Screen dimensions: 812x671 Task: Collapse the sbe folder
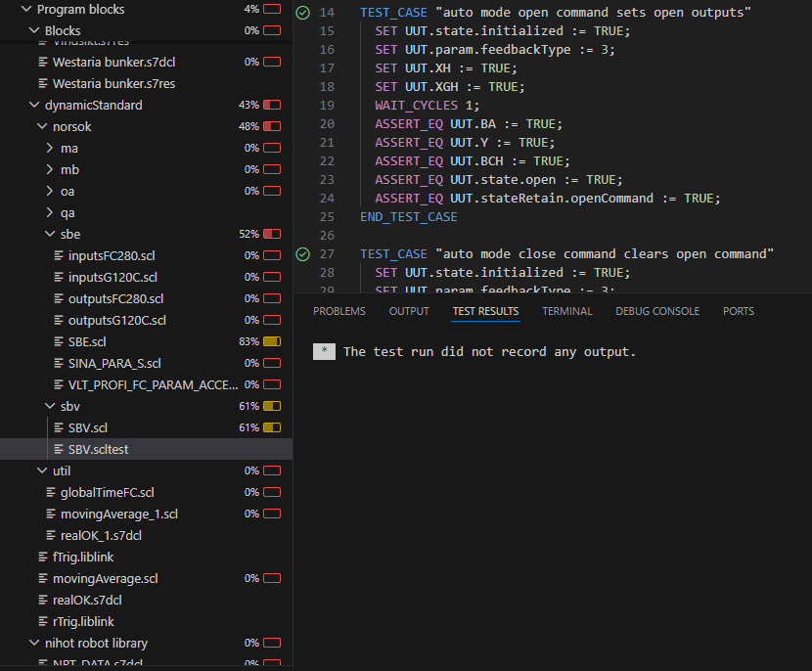click(x=50, y=234)
